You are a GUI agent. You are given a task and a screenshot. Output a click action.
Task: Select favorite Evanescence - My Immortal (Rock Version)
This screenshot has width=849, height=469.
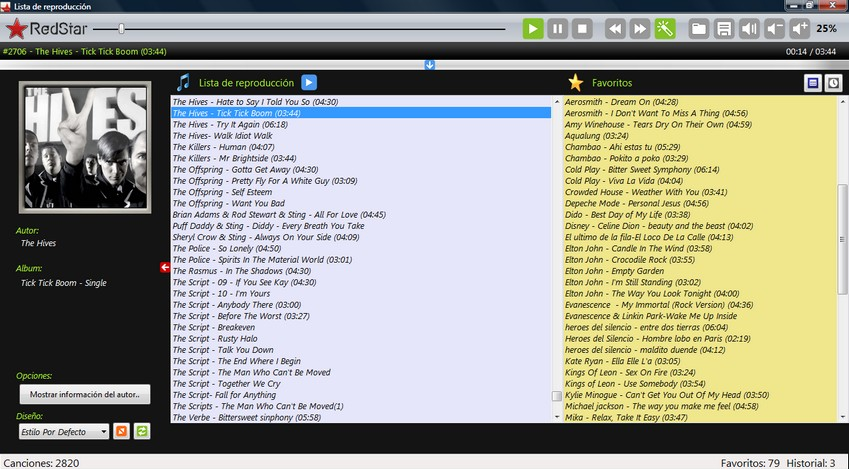click(700, 304)
